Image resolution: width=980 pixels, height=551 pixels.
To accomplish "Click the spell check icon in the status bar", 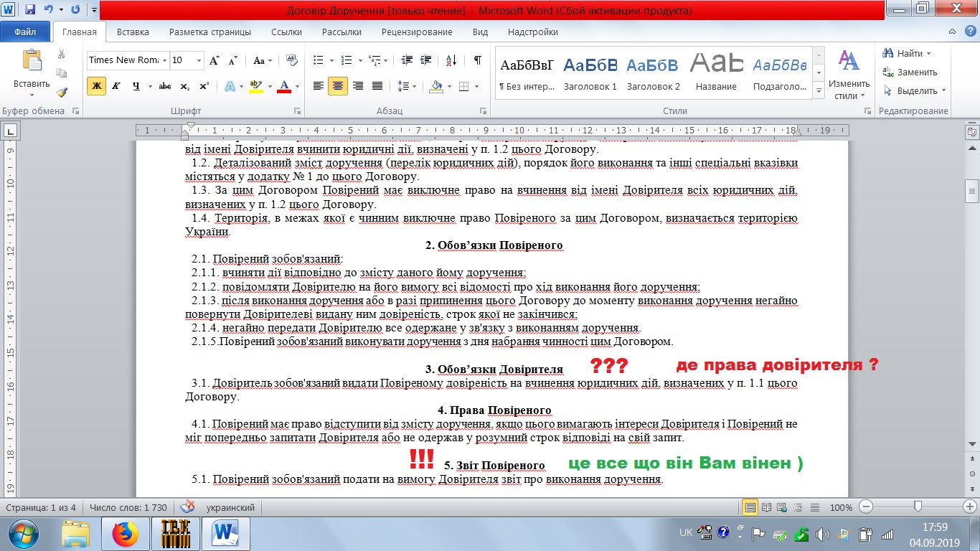I will point(187,507).
